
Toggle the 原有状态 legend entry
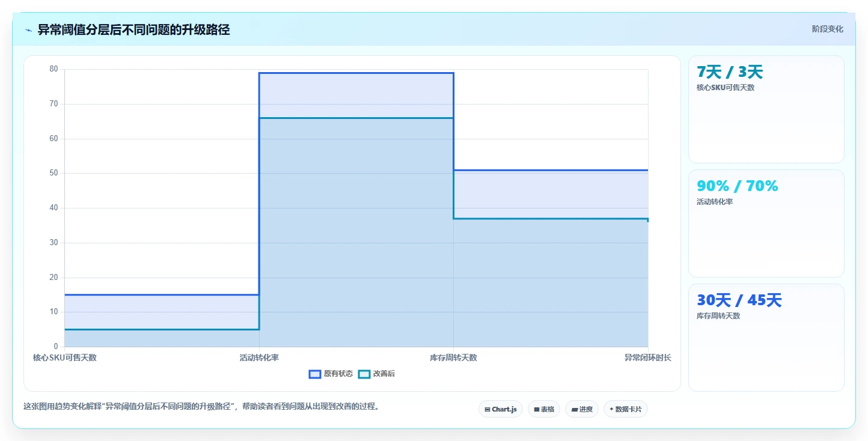pos(331,374)
